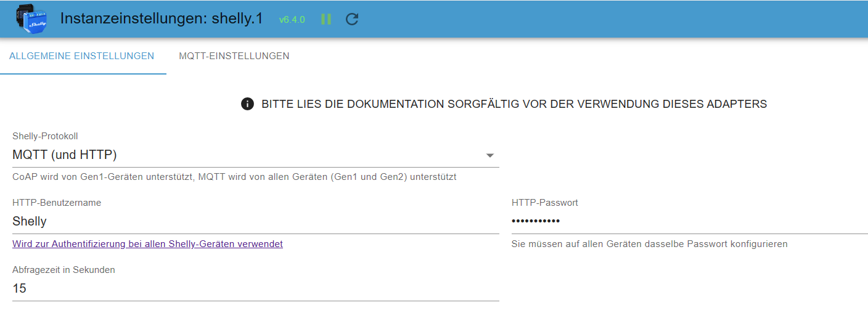This screenshot has width=868, height=313.
Task: Open the Allgemeine Einstellungen tab
Action: tap(82, 56)
